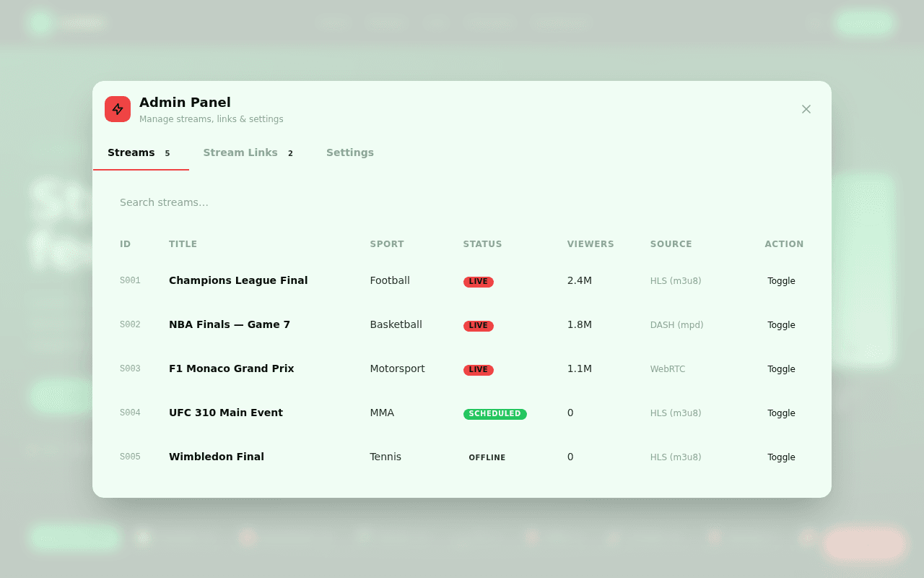Click the SPORT column header
The height and width of the screenshot is (578, 924).
pos(387,244)
